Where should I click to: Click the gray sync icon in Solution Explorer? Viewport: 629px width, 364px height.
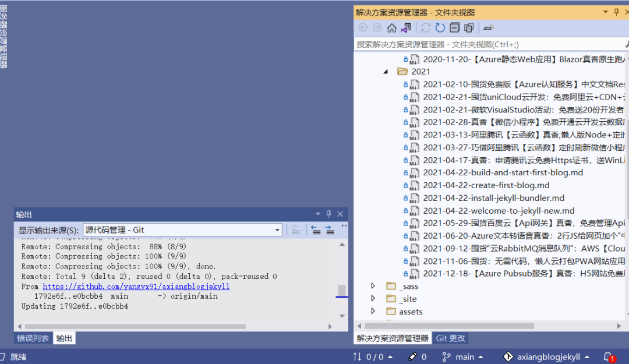(x=426, y=28)
